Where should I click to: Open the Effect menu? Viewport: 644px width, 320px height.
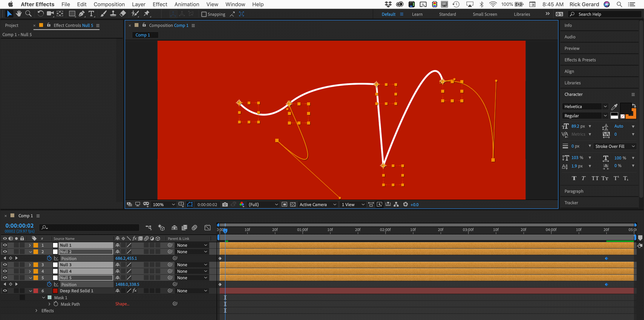point(160,4)
